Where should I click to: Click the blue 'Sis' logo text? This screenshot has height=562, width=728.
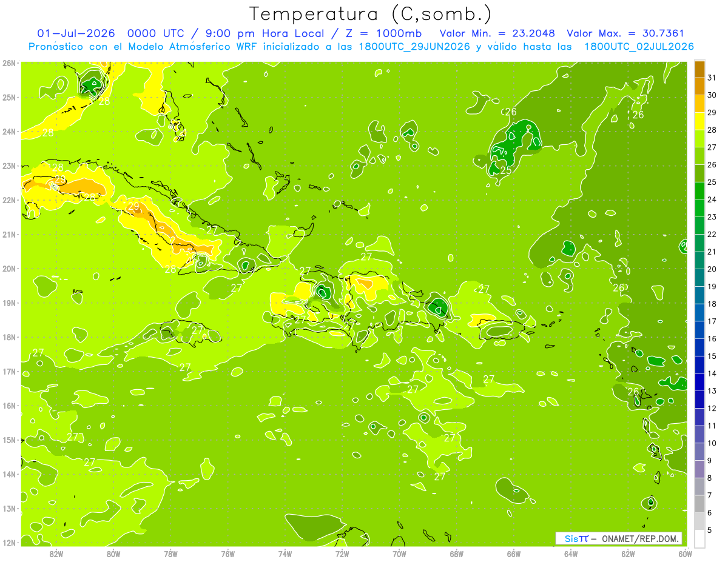coord(571,538)
